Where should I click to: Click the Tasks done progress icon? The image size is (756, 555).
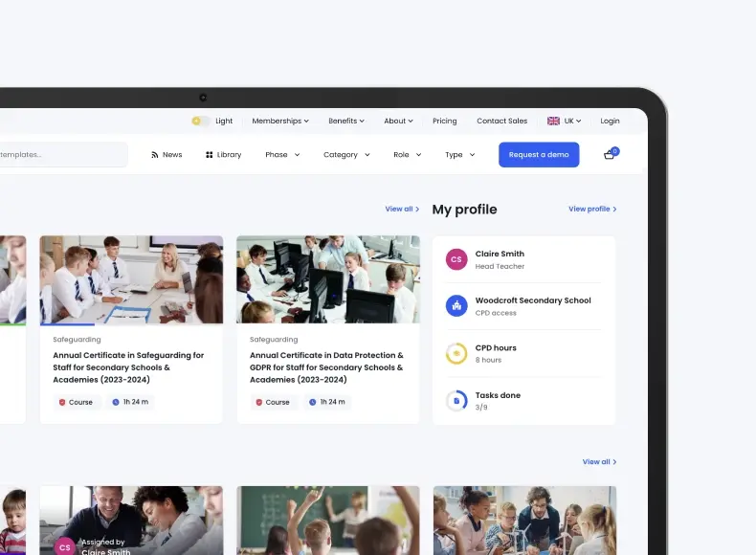tap(456, 401)
